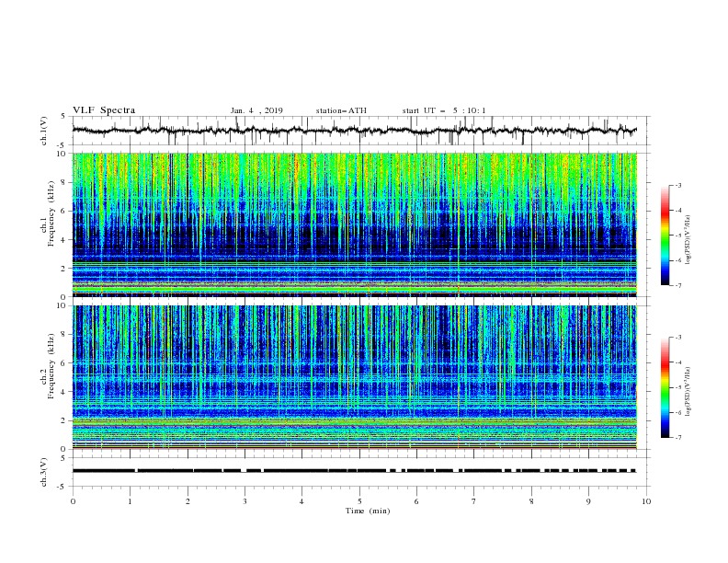Click inside the ch.2 spectrogram panel

pyautogui.click(x=355, y=377)
